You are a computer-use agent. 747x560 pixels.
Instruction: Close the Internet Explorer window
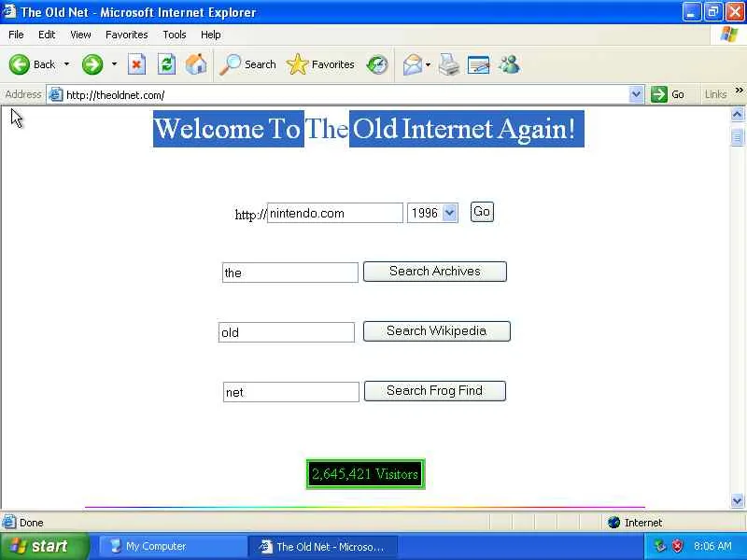pos(734,12)
